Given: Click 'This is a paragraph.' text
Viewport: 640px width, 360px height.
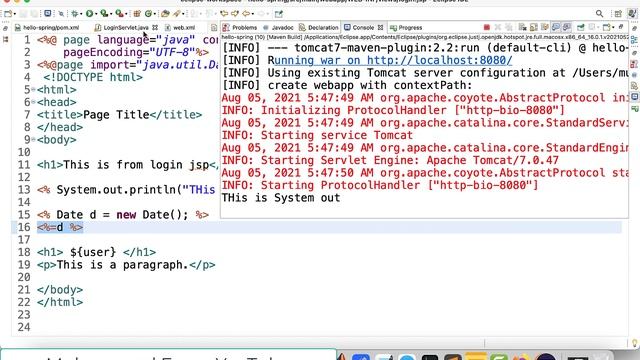Looking at the screenshot, I should (122, 265).
